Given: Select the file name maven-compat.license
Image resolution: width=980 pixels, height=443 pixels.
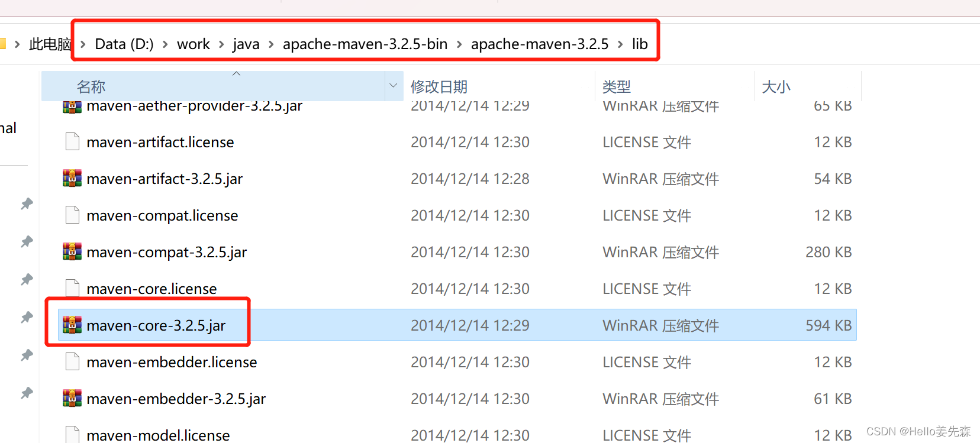Looking at the screenshot, I should 162,215.
